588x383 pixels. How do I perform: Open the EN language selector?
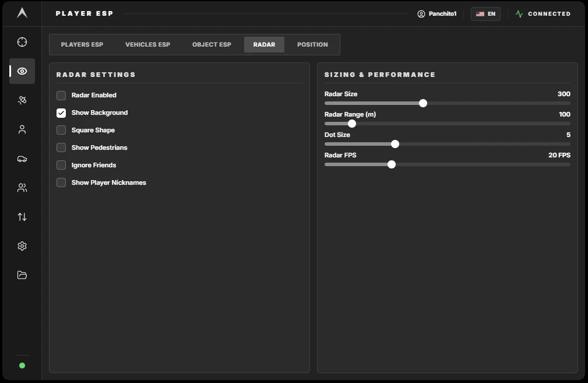pos(485,14)
